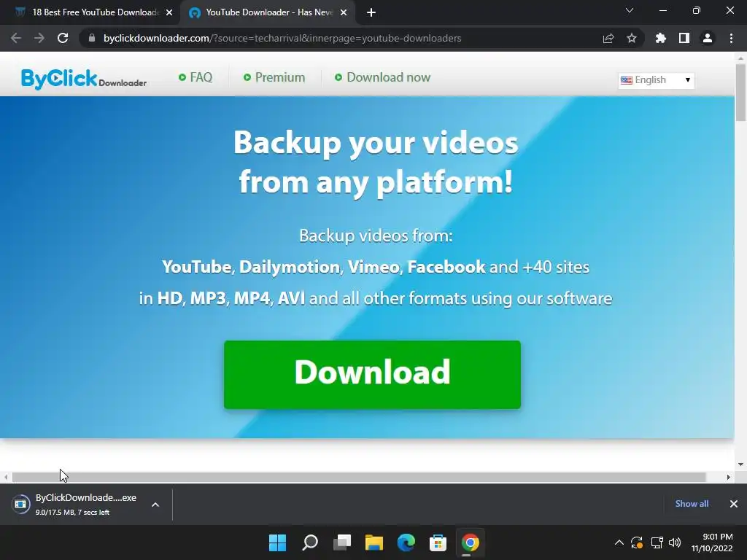Click the ByClick Downloader logo
The width and height of the screenshot is (747, 560).
[84, 79]
